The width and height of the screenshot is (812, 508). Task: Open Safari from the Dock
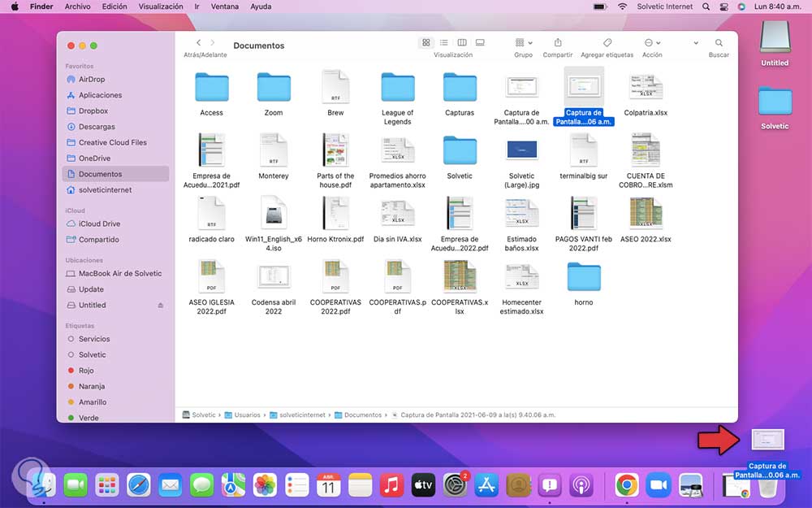(x=139, y=485)
